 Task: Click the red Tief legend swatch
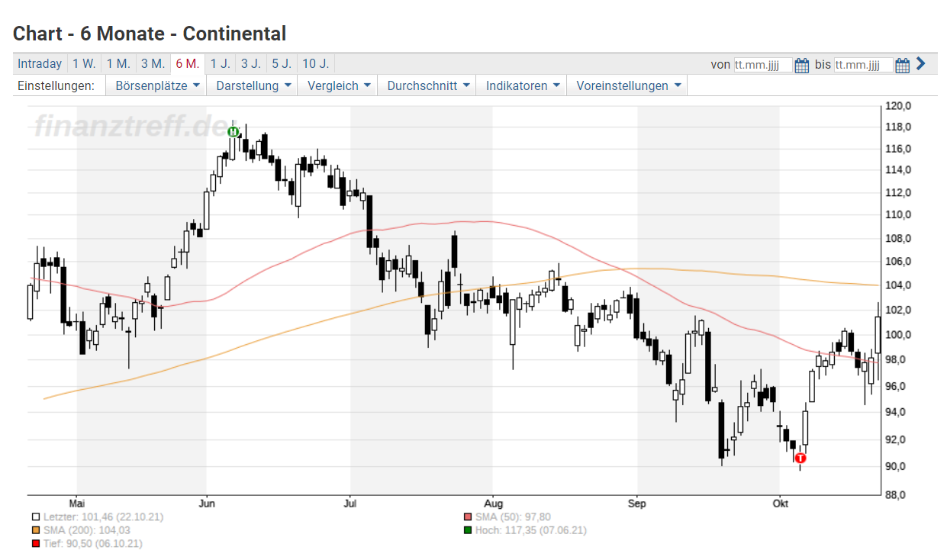click(35, 544)
